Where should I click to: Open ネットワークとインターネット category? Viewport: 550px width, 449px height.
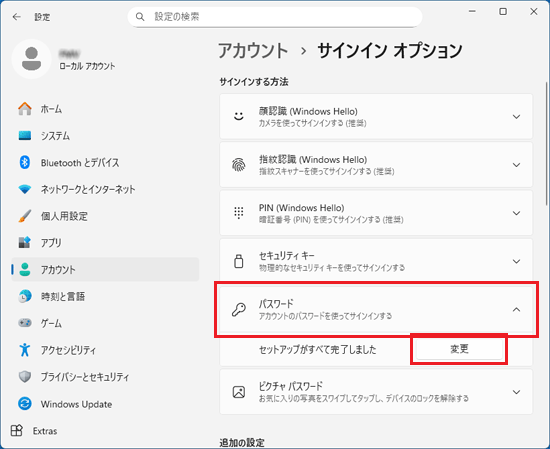[x=105, y=189]
